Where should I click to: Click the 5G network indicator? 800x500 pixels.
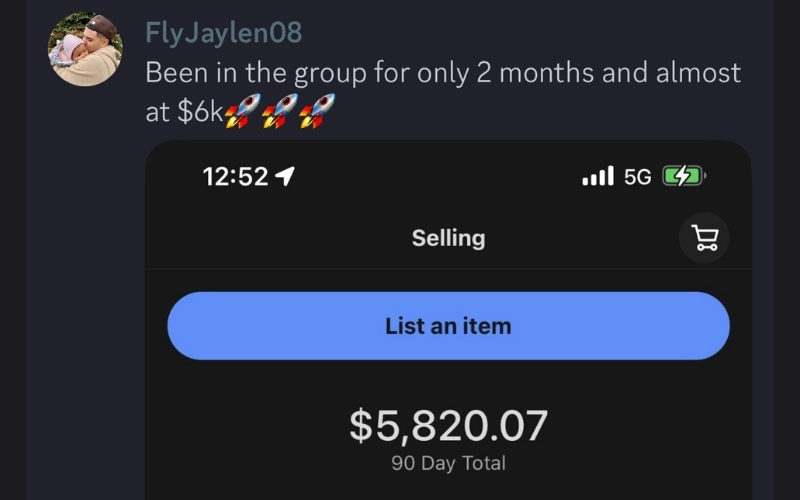click(x=637, y=177)
